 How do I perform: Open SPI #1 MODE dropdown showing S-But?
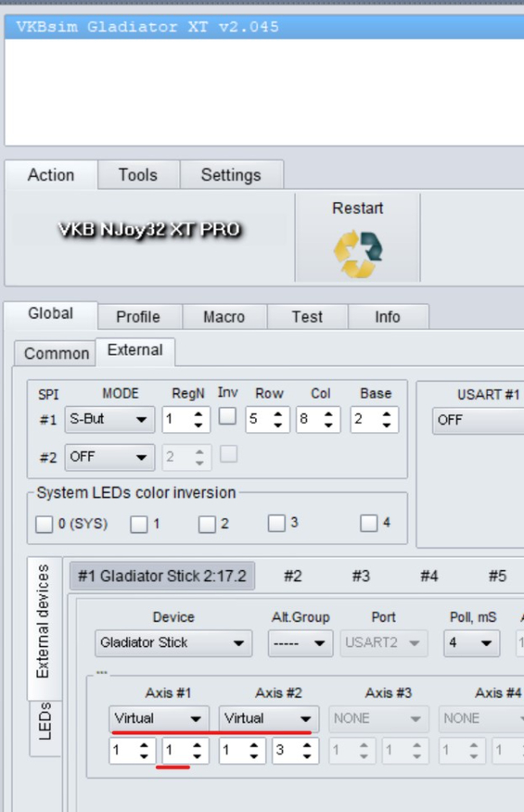[109, 420]
